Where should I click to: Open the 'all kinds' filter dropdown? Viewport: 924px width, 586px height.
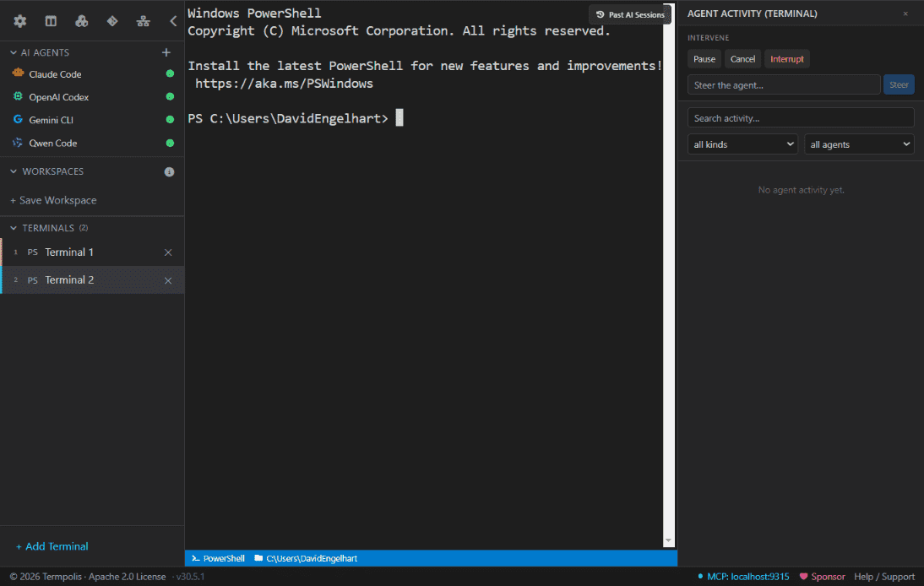tap(742, 144)
